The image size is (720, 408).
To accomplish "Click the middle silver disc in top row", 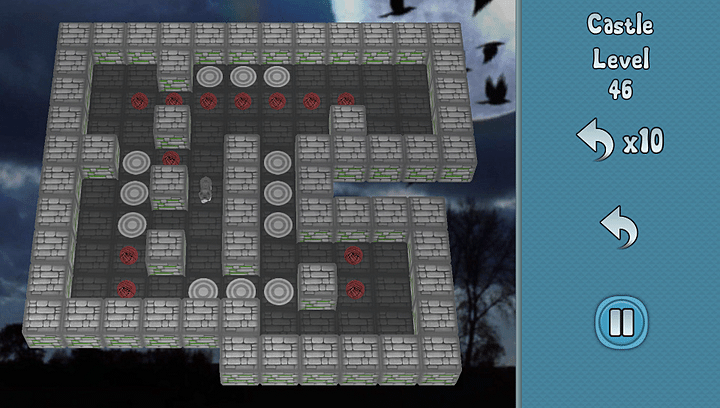I will click(243, 76).
